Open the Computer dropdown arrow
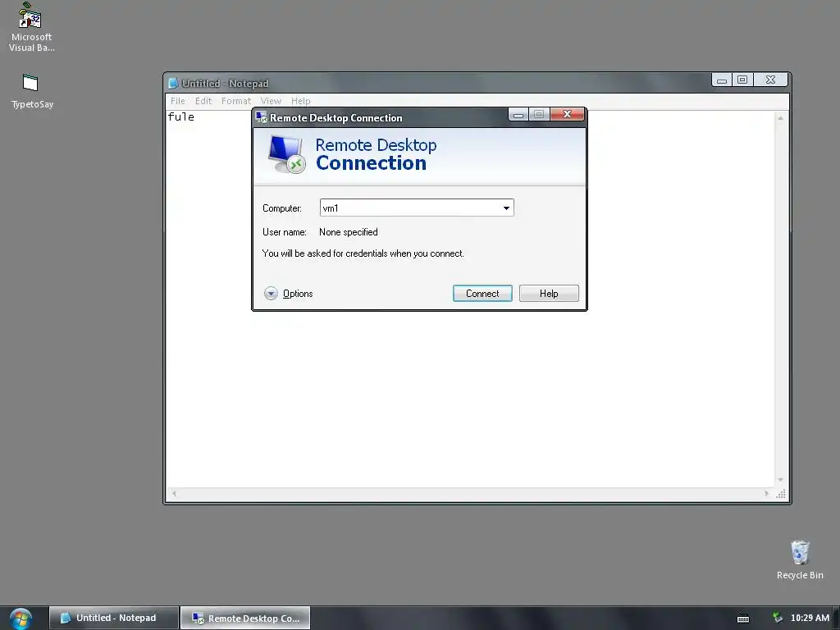 pos(505,208)
